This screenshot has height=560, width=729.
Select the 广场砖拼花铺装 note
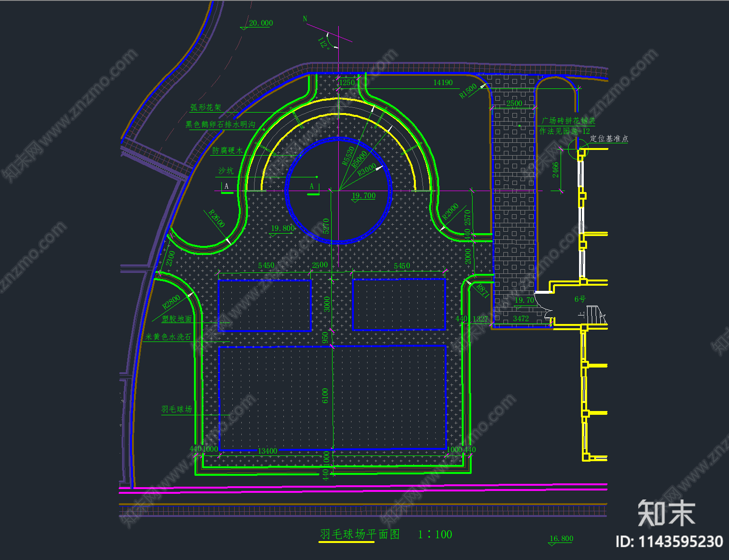click(568, 121)
